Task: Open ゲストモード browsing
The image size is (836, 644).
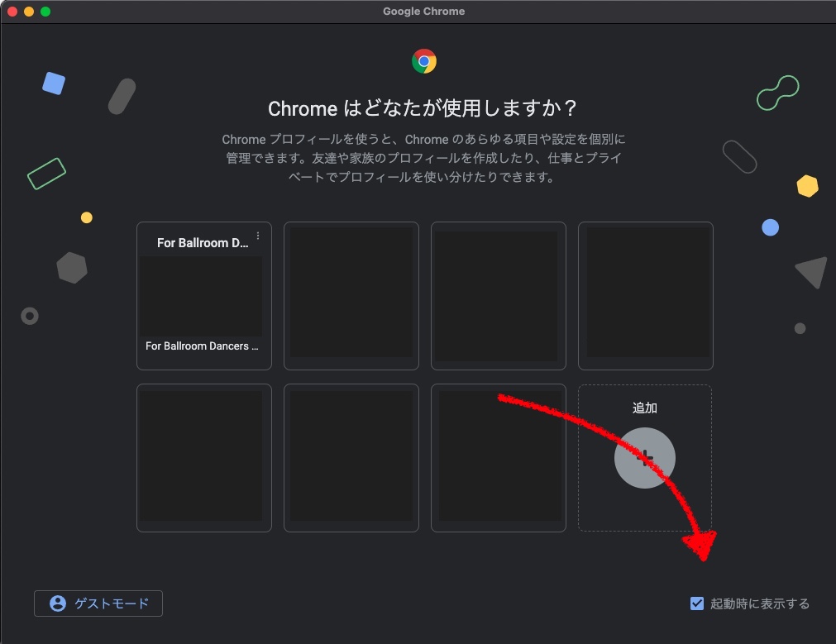Action: pos(98,603)
